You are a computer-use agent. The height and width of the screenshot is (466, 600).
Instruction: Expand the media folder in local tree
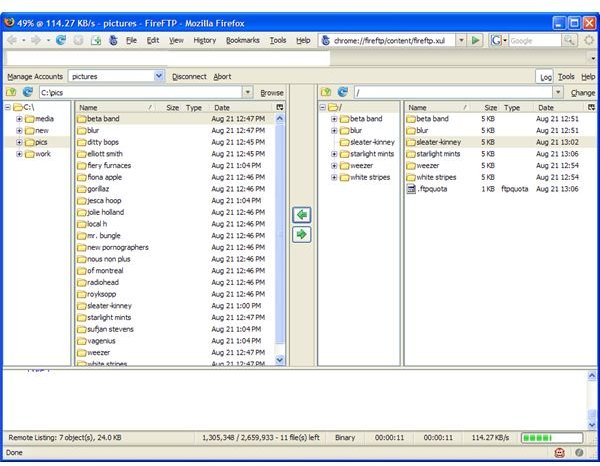(x=19, y=119)
